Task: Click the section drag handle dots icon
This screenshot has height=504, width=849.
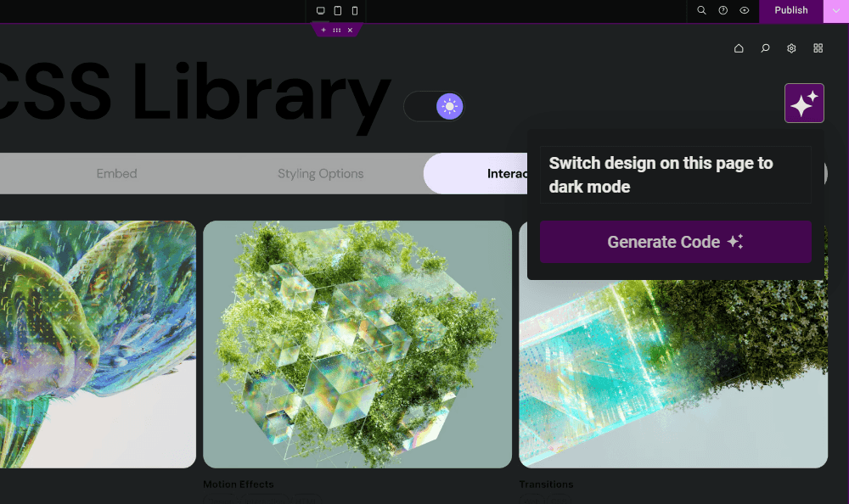Action: [x=337, y=31]
